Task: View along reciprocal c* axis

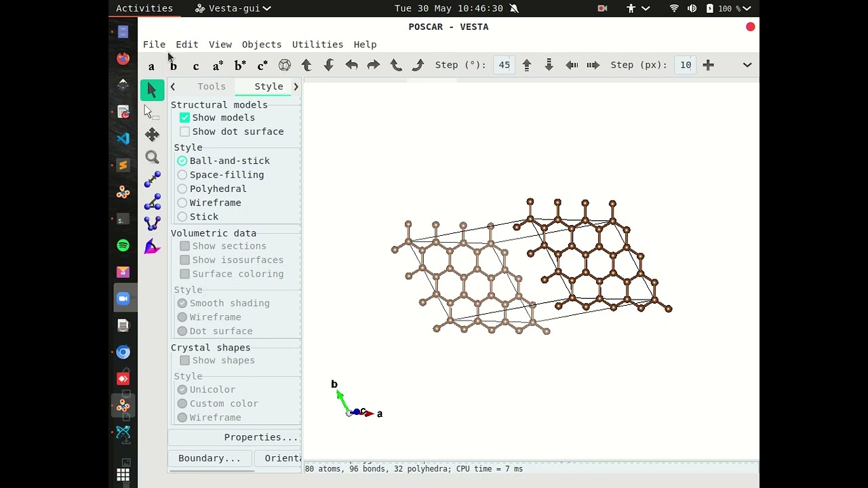Action: click(262, 65)
